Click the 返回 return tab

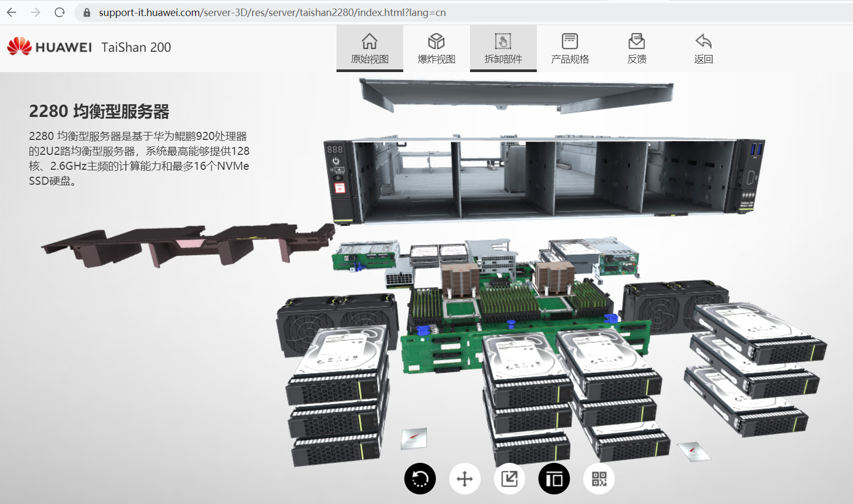tap(703, 48)
